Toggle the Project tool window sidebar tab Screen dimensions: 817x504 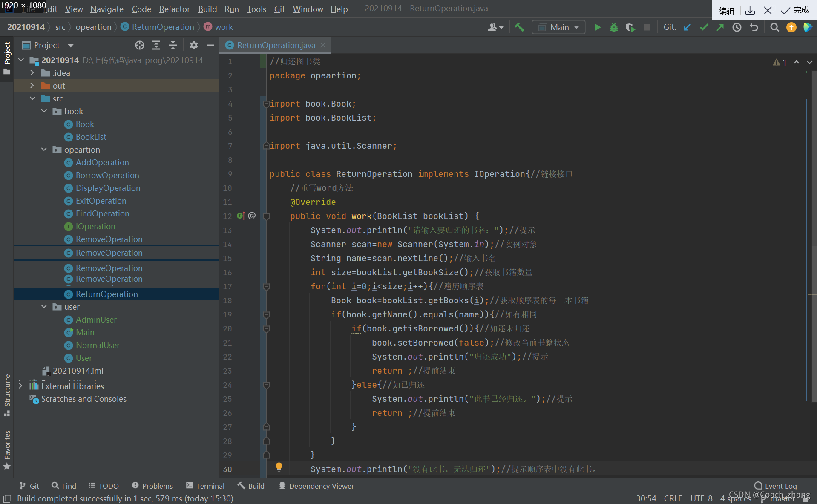coord(7,58)
